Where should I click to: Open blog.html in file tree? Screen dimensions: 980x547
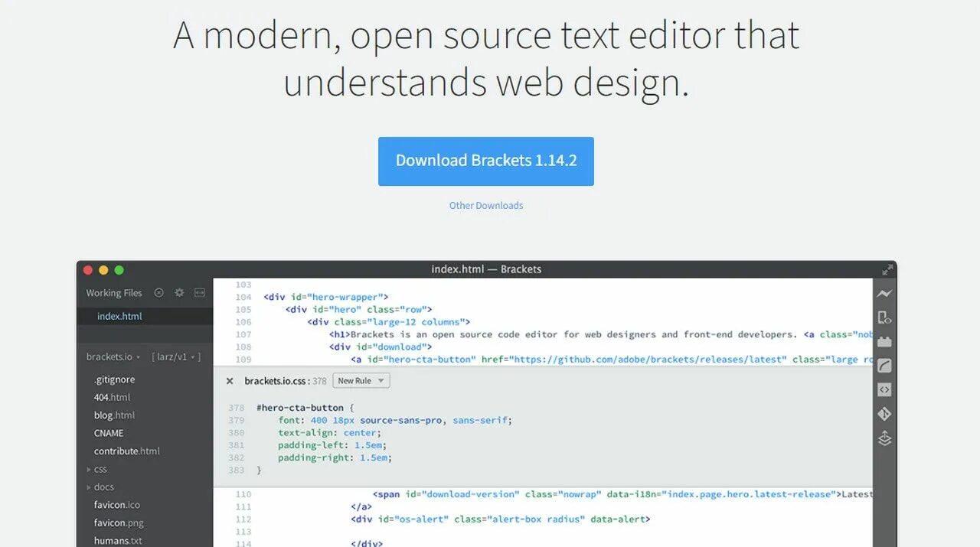click(x=114, y=415)
